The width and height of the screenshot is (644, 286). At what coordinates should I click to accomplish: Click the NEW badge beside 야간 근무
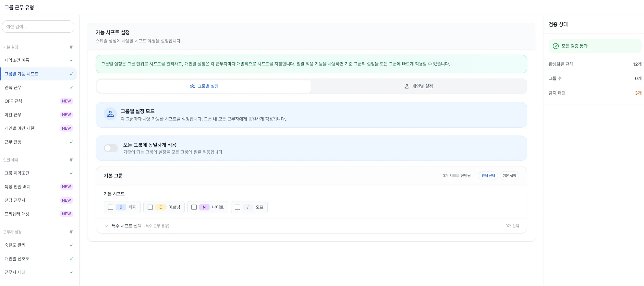[x=67, y=115]
